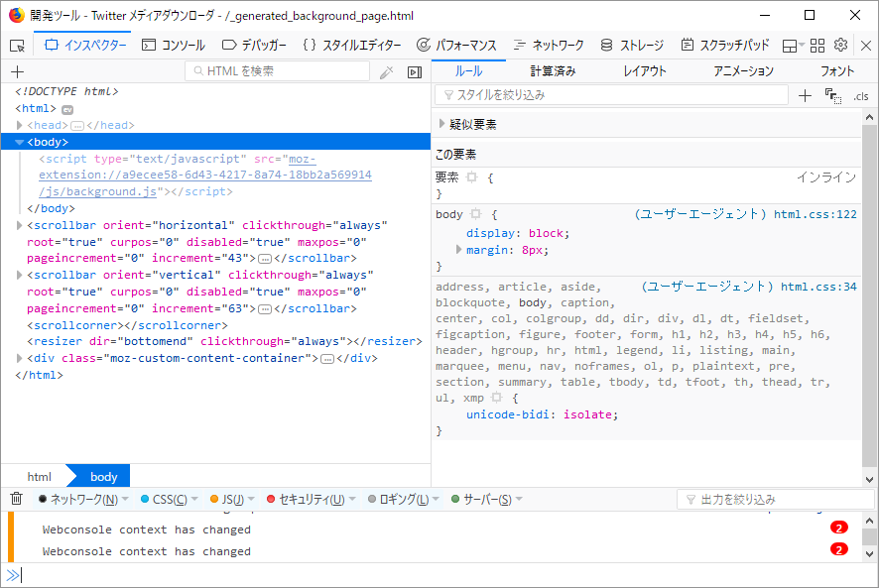Toggle the sidebar pane collapse icon
This screenshot has width=879, height=588.
coord(415,71)
